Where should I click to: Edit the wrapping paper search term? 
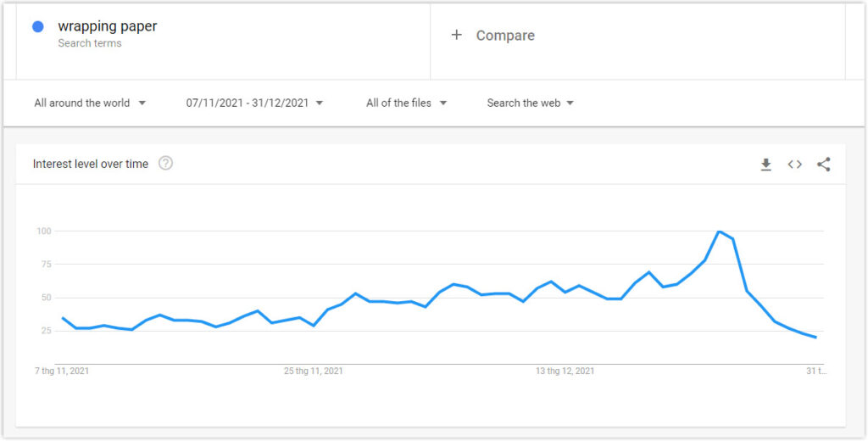[x=108, y=26]
